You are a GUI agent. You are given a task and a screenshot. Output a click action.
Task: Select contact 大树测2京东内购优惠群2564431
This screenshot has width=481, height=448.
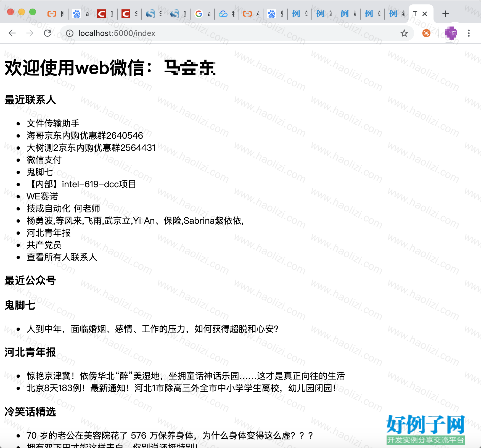(x=91, y=148)
